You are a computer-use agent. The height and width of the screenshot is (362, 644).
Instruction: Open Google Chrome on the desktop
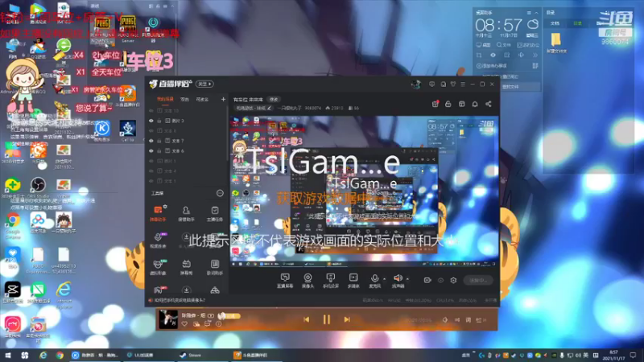(13, 226)
